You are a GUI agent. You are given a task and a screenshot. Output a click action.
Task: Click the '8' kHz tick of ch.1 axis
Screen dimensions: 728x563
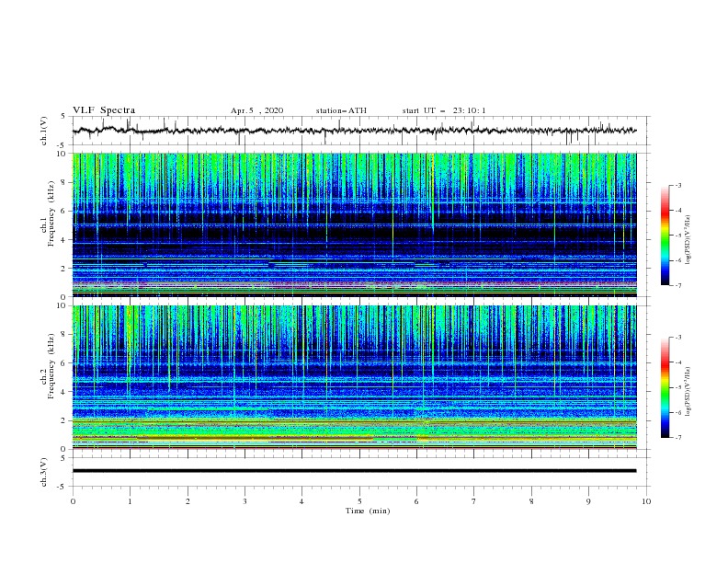pyautogui.click(x=64, y=182)
